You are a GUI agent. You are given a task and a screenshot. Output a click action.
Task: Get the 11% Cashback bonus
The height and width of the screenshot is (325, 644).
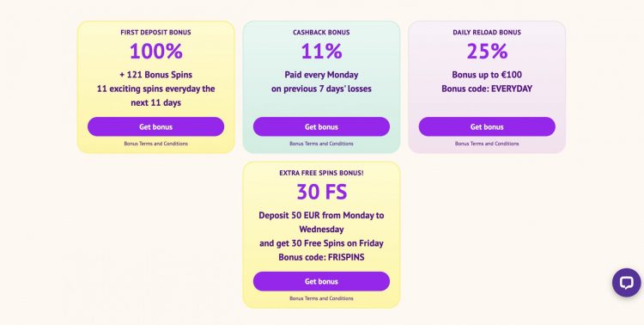[x=321, y=126]
